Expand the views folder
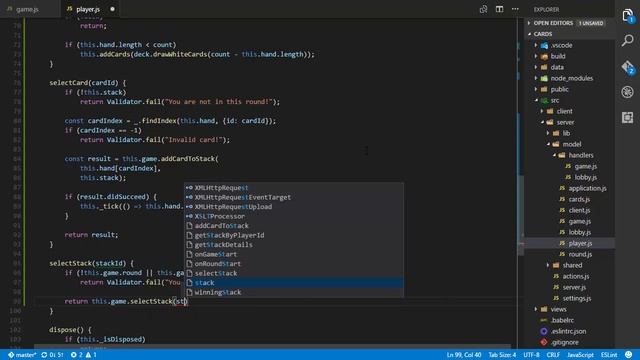The height and width of the screenshot is (360, 640). 558,309
